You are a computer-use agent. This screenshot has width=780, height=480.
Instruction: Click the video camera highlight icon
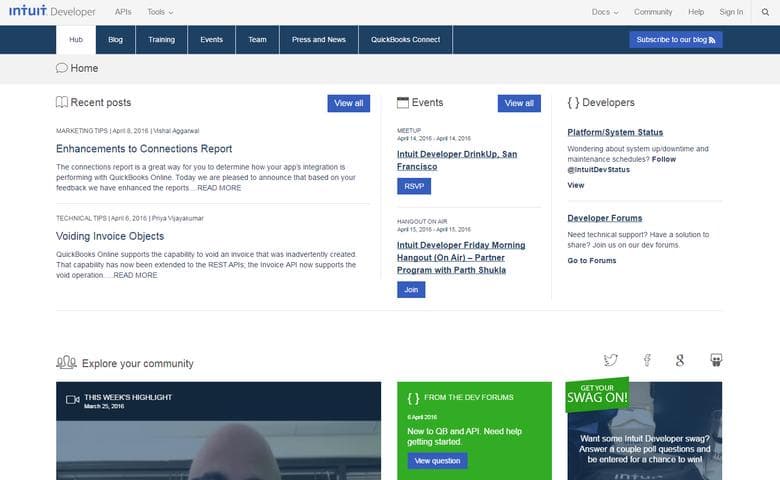[73, 399]
